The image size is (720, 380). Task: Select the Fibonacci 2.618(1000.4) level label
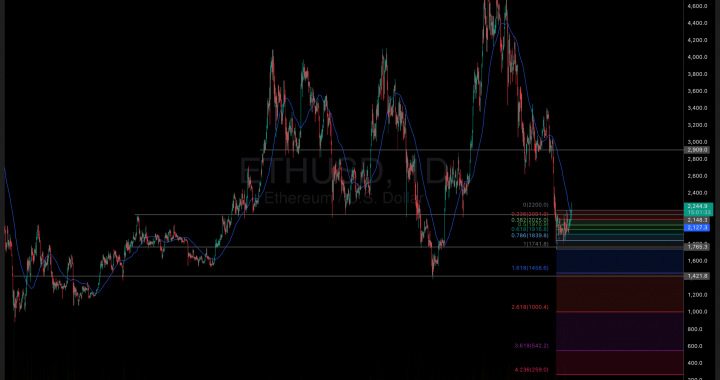pos(530,307)
